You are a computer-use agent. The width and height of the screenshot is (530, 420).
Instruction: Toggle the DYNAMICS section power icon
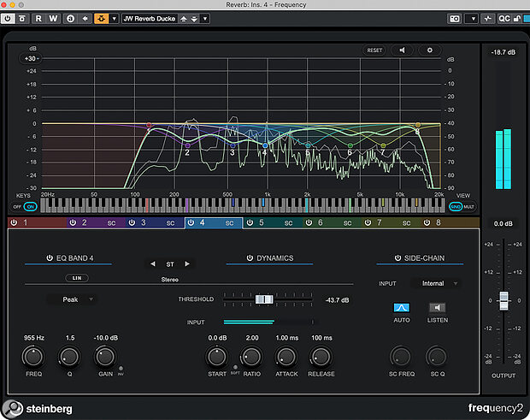[250, 258]
